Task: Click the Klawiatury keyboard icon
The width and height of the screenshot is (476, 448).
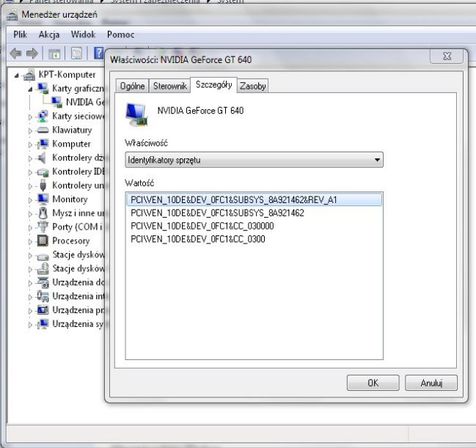Action: coord(43,130)
